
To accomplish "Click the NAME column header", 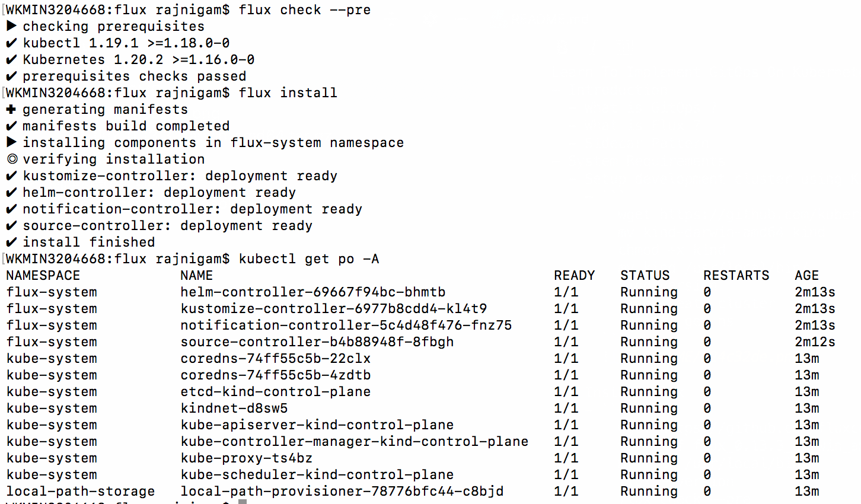I will pos(197,276).
